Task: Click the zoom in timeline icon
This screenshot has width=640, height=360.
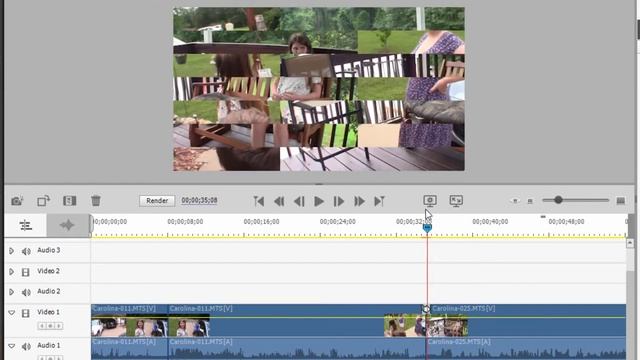Action: coord(621,201)
